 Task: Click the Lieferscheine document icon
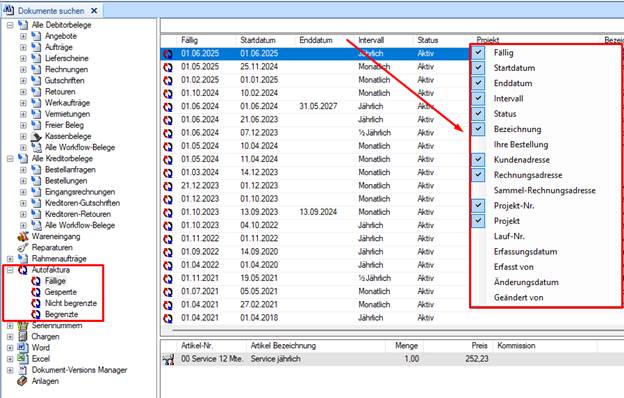point(36,58)
